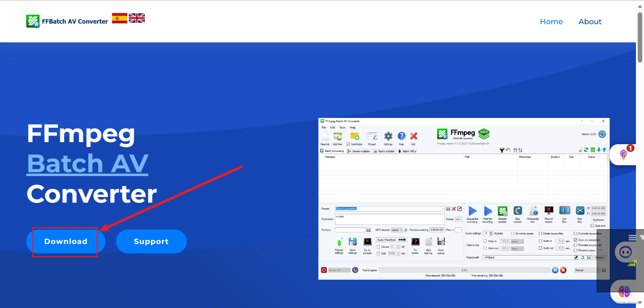Open the File menu
The height and width of the screenshot is (308, 644).
[324, 127]
